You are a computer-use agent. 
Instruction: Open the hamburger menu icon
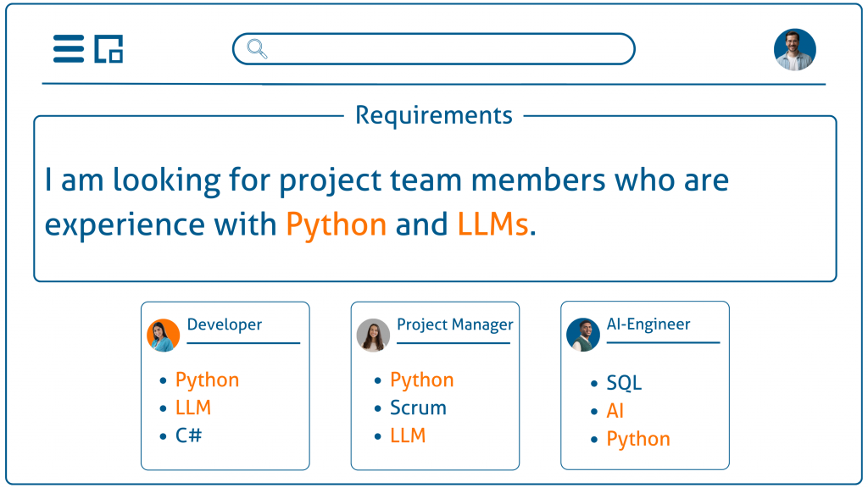(69, 49)
